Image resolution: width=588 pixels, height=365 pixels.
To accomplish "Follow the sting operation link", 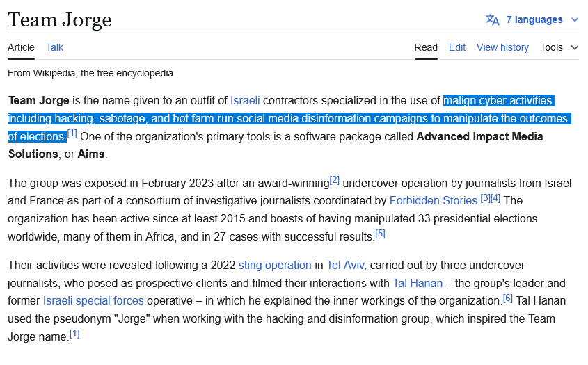I will tap(275, 266).
